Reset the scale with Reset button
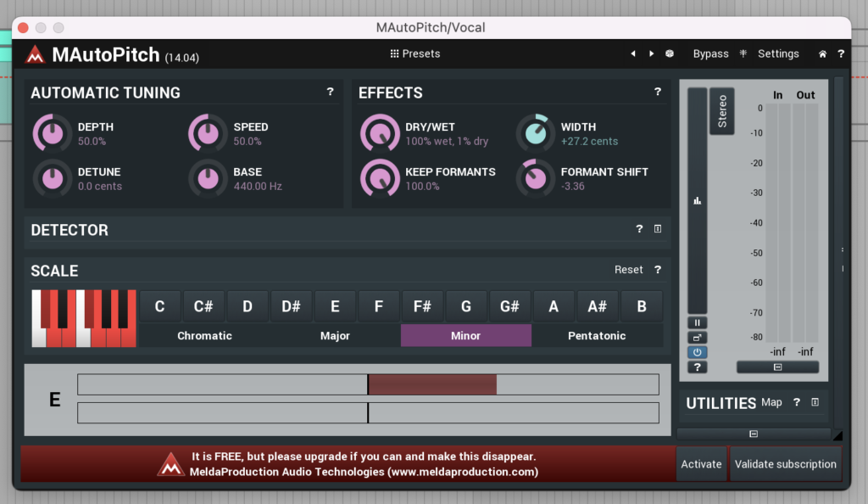Image resolution: width=868 pixels, height=504 pixels. (x=628, y=270)
